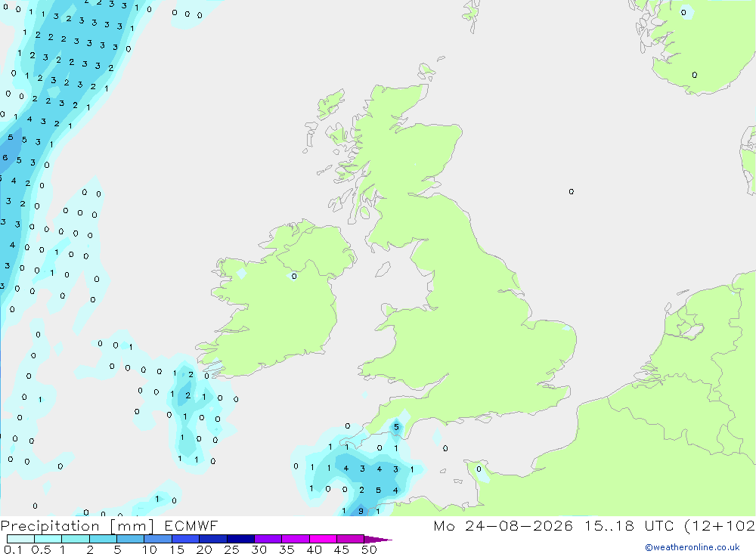The width and height of the screenshot is (756, 554).
Task: Click the light cyan 0.1–0.5 mm legend swatch
Action: click(x=20, y=539)
